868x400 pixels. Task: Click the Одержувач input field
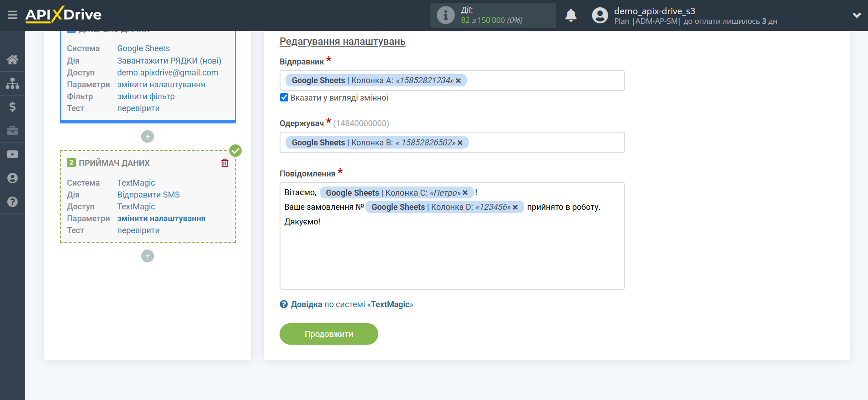452,143
